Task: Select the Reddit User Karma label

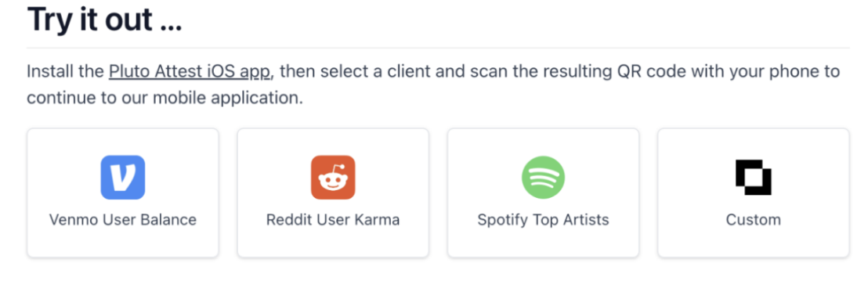Action: (333, 219)
